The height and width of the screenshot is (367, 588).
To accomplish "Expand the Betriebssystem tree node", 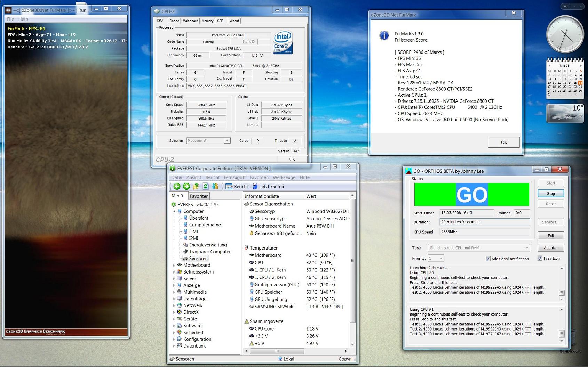I will (x=174, y=272).
